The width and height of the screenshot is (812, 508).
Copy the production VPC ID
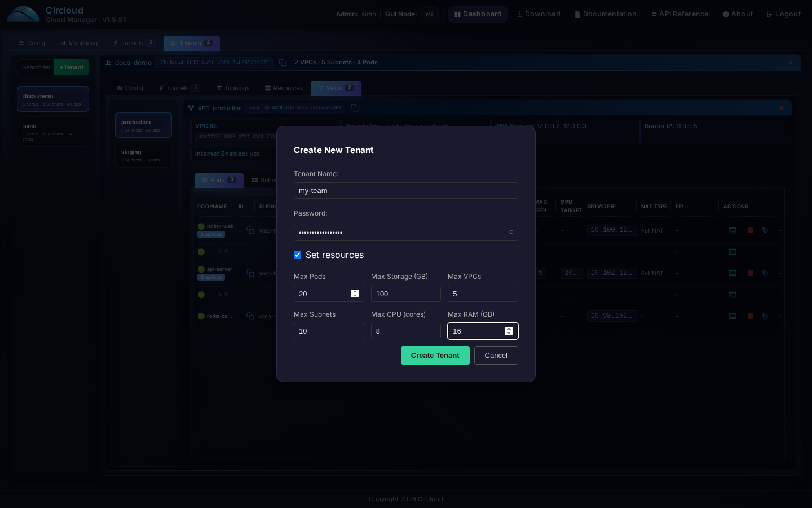[x=354, y=108]
